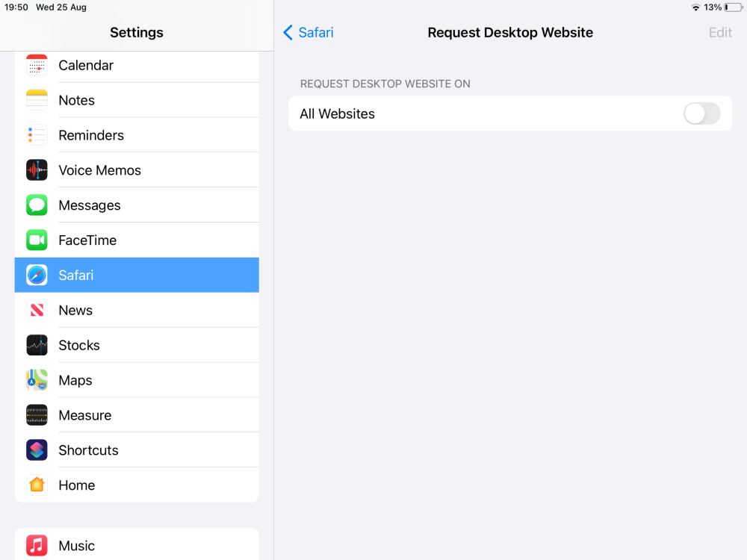The height and width of the screenshot is (560, 747).
Task: Tap the Music note icon
Action: [x=37, y=546]
